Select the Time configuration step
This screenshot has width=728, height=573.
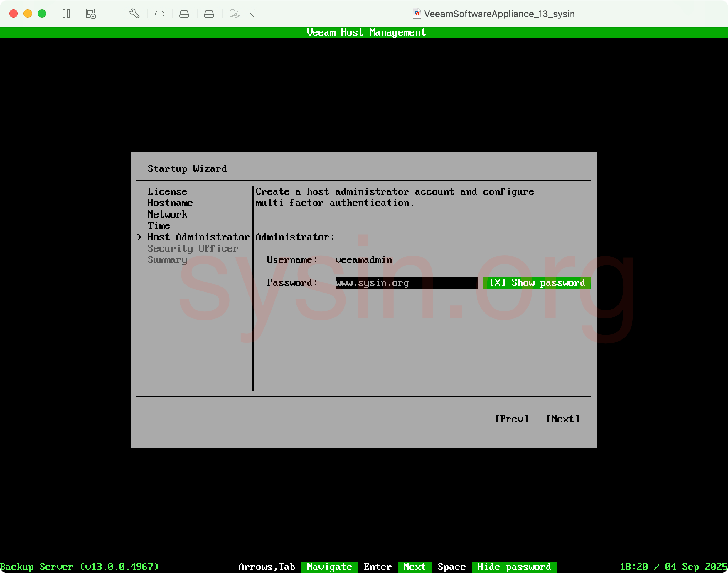point(159,226)
